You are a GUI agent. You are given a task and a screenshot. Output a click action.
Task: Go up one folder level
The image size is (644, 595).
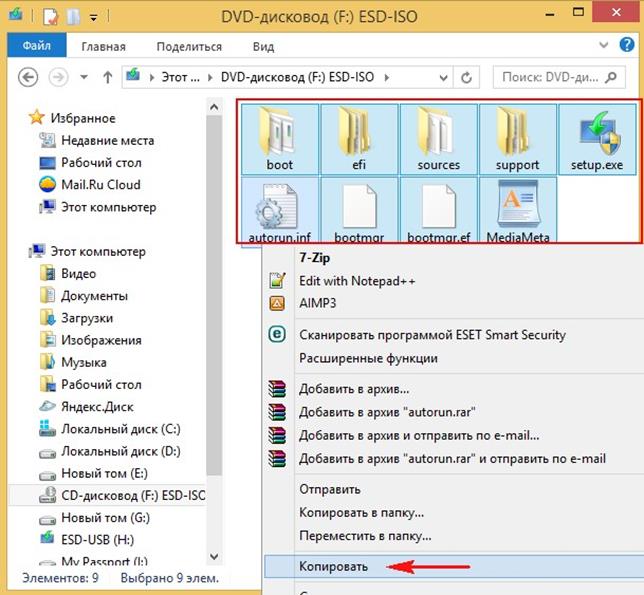point(108,77)
